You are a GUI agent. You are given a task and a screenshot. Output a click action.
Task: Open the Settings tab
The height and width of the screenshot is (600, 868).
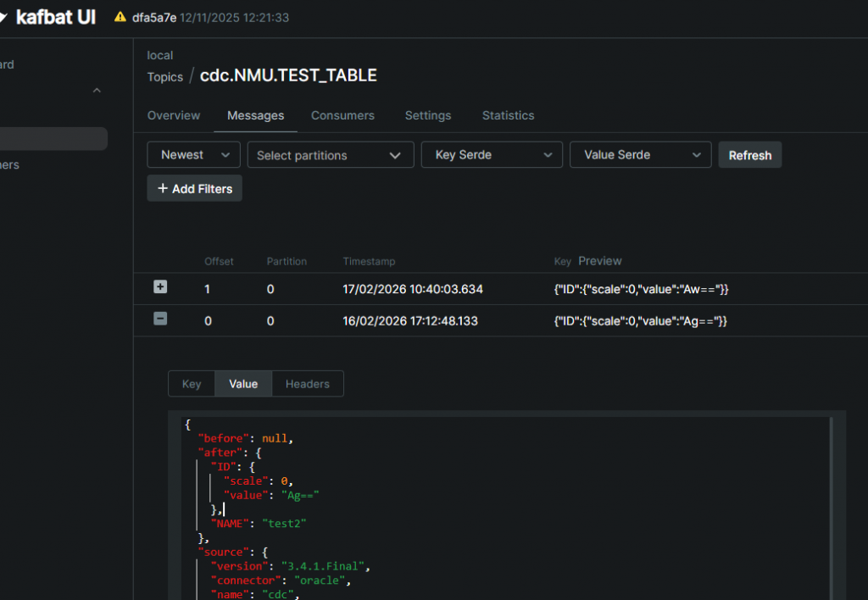click(x=428, y=115)
